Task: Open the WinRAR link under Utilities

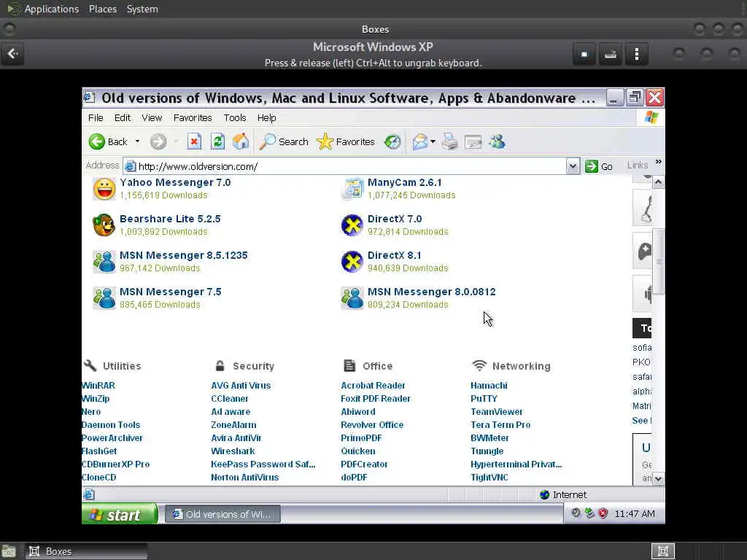Action: coord(98,385)
